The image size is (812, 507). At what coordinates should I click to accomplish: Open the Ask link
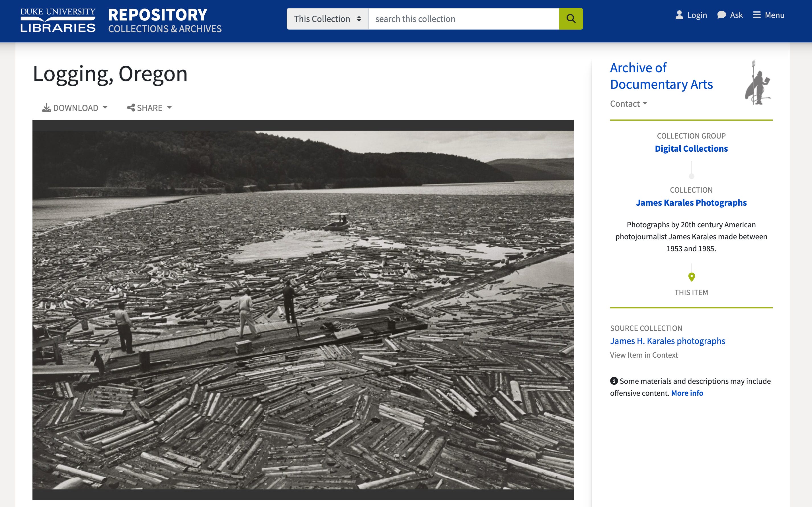[x=736, y=15]
